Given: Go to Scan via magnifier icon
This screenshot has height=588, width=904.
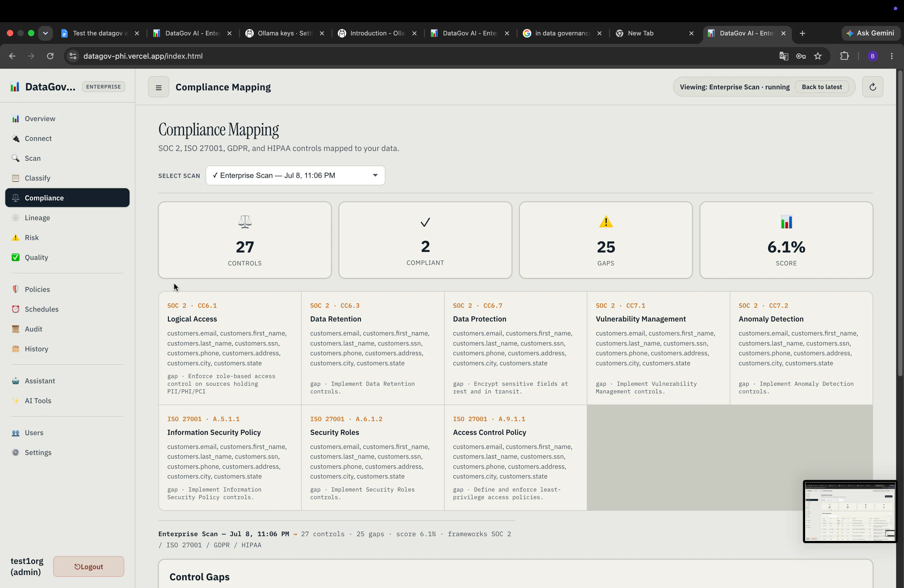Looking at the screenshot, I should tap(67, 158).
